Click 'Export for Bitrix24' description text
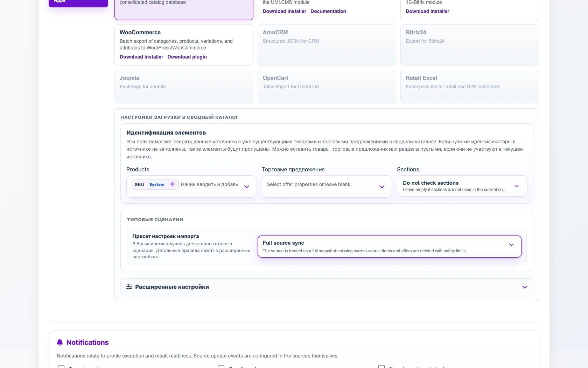The height and width of the screenshot is (368, 588). (x=425, y=41)
